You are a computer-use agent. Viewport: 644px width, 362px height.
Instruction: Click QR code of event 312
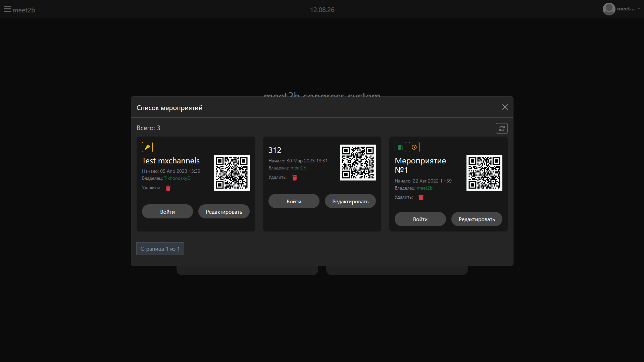(x=358, y=162)
